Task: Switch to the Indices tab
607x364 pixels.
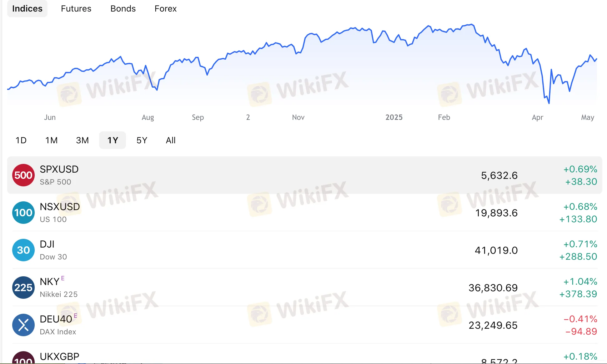Action: pos(27,9)
